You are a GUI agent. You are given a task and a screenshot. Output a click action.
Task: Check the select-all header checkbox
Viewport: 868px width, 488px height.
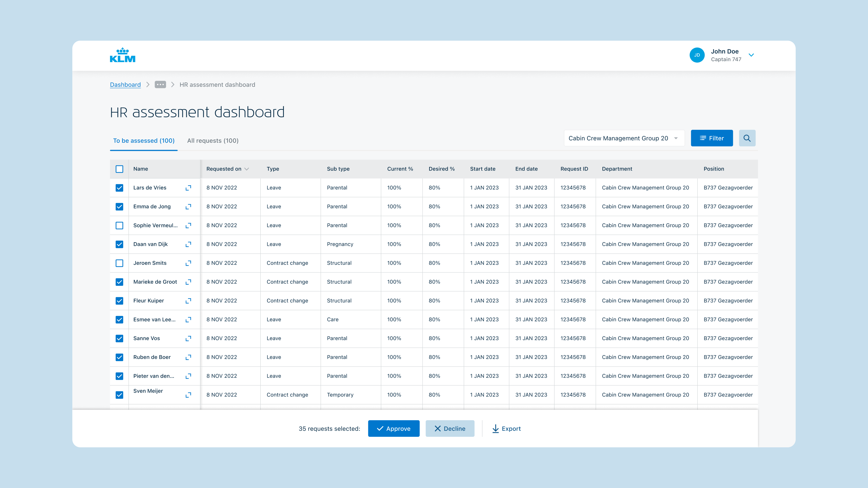[x=119, y=169]
